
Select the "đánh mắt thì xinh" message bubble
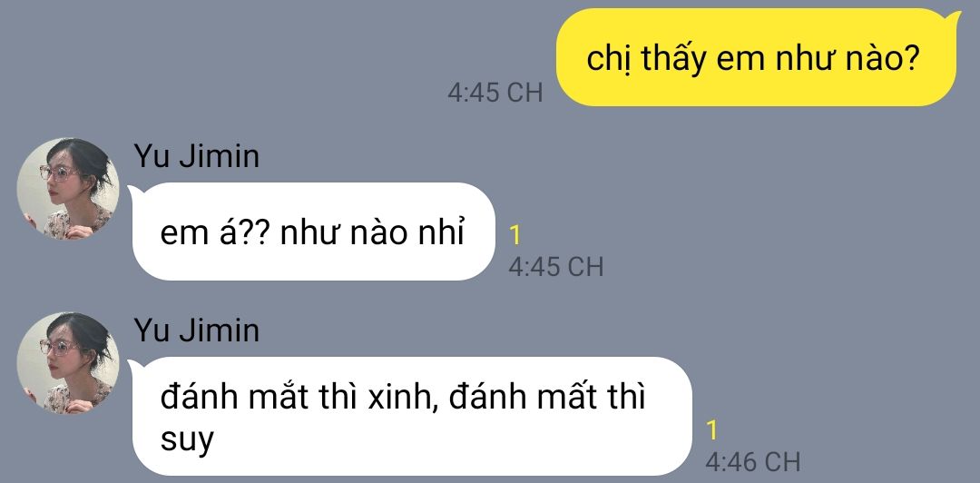tap(411, 416)
